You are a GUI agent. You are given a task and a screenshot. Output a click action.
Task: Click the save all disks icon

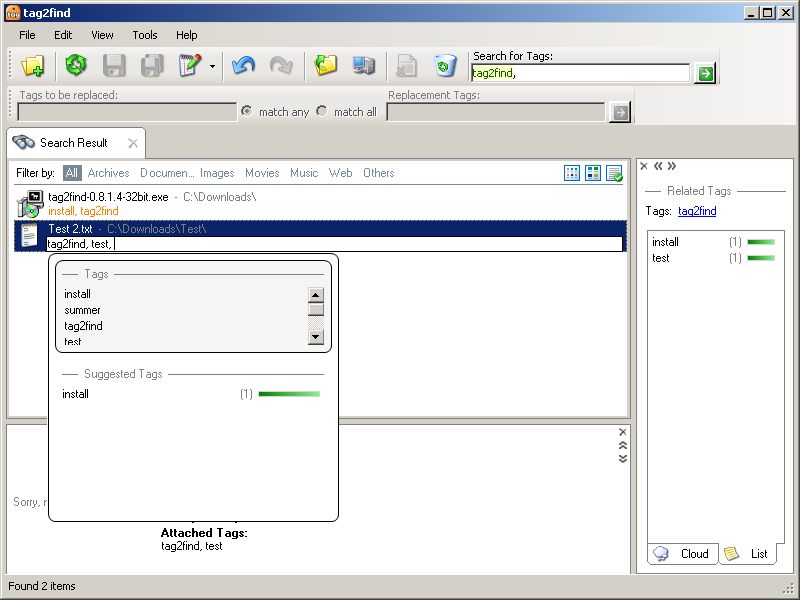point(152,66)
